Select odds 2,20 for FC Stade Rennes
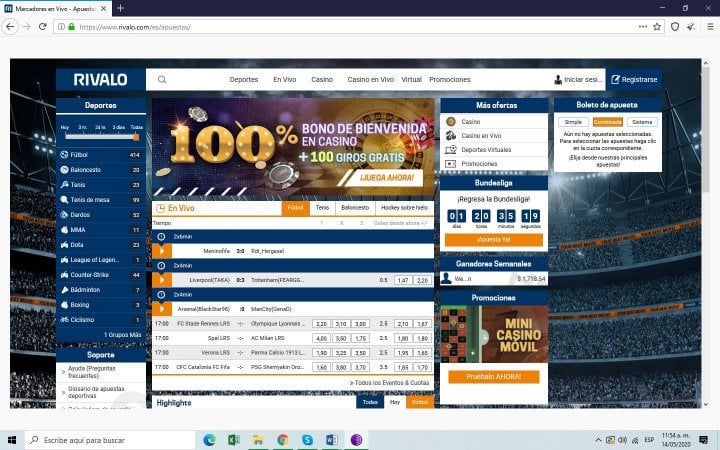 click(321, 324)
